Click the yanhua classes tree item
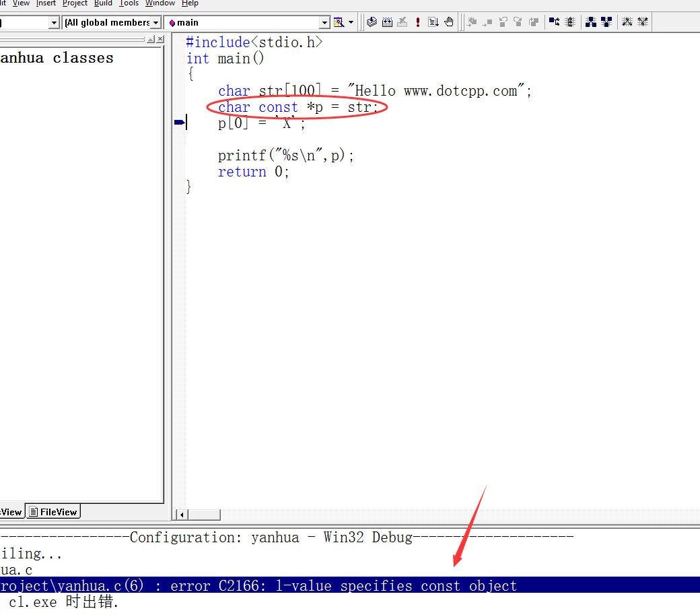This screenshot has height=615, width=700. point(57,58)
